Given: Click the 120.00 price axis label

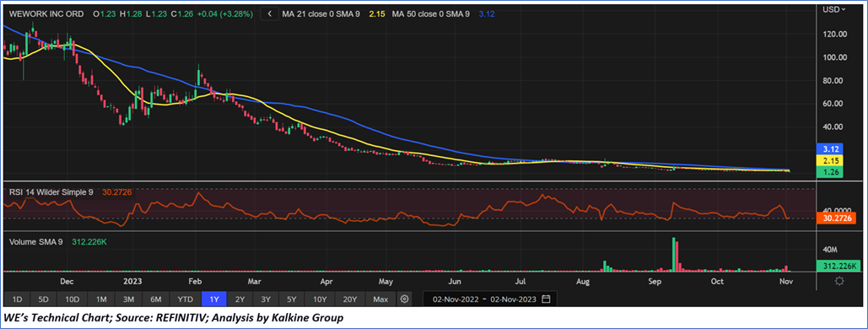Looking at the screenshot, I should [x=835, y=35].
